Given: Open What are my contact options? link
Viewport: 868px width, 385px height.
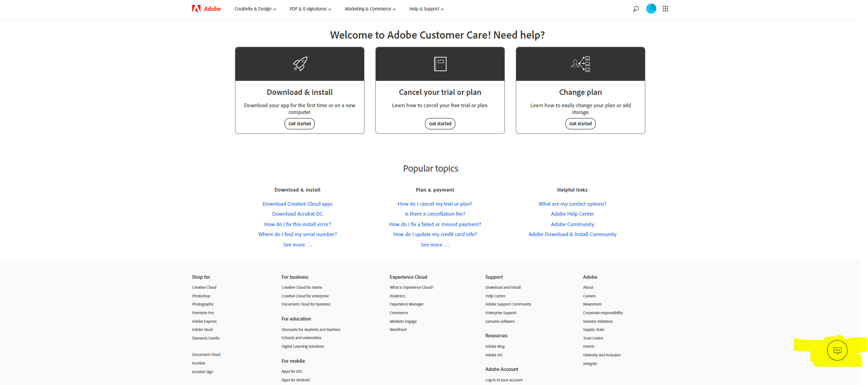Looking at the screenshot, I should tap(573, 204).
